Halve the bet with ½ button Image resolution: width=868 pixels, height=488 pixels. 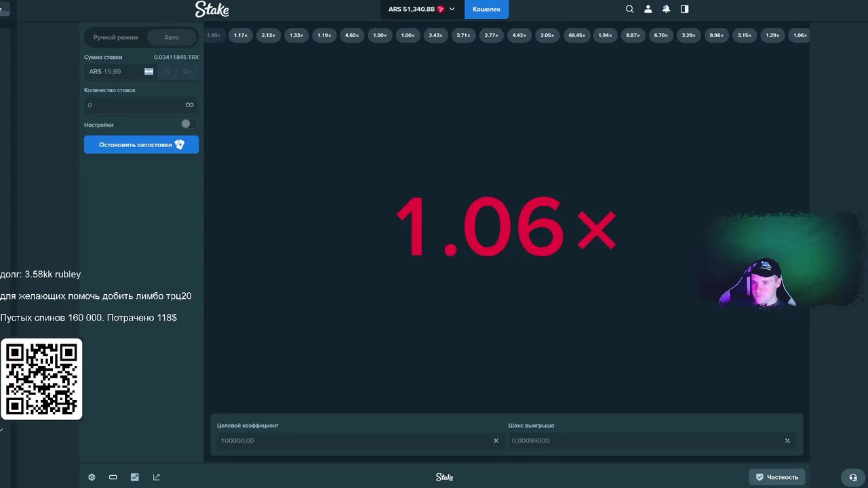pyautogui.click(x=167, y=71)
